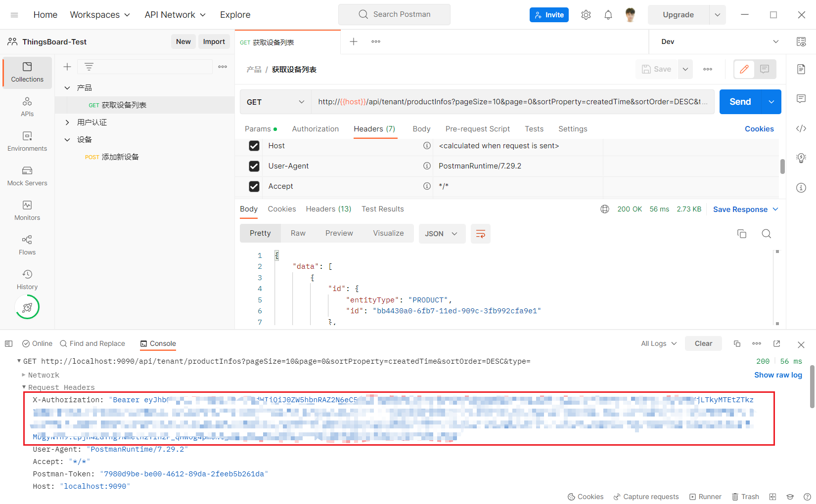Create new collection with plus icon
Image resolution: width=816 pixels, height=504 pixels.
click(x=67, y=67)
